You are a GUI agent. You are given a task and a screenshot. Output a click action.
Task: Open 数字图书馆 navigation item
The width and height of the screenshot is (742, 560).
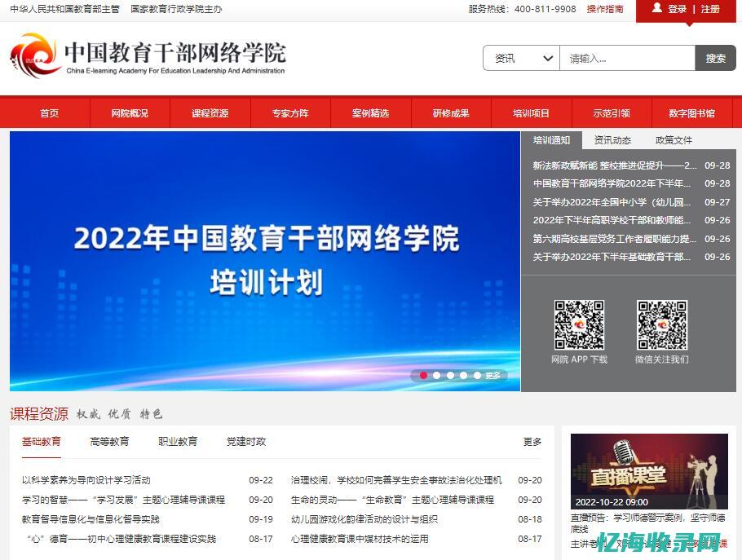(x=691, y=113)
